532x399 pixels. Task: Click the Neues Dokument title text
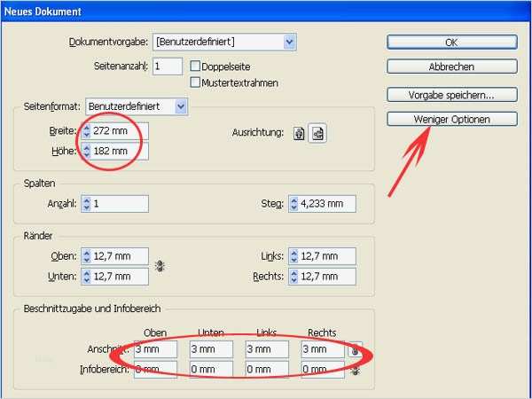coord(43,12)
